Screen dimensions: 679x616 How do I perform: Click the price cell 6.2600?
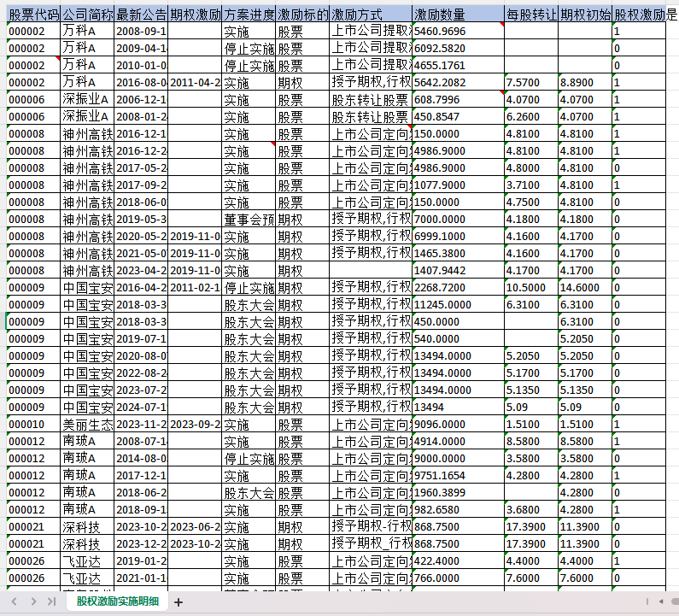531,116
